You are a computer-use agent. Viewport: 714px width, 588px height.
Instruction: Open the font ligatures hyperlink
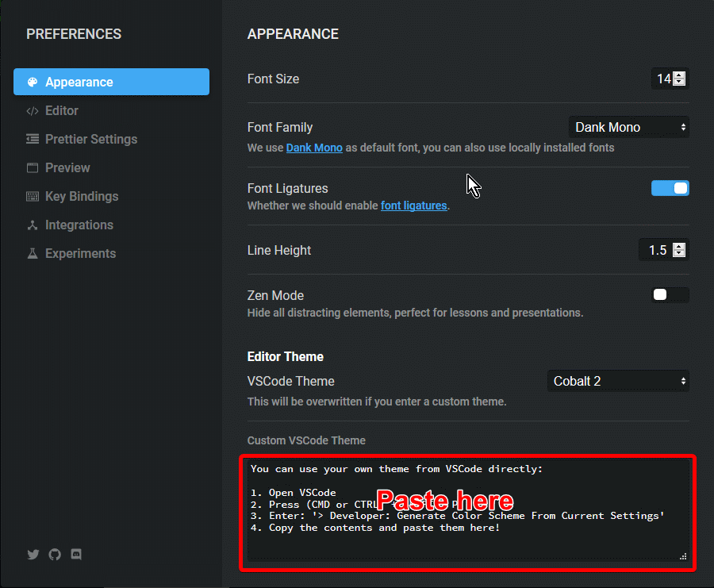[413, 206]
